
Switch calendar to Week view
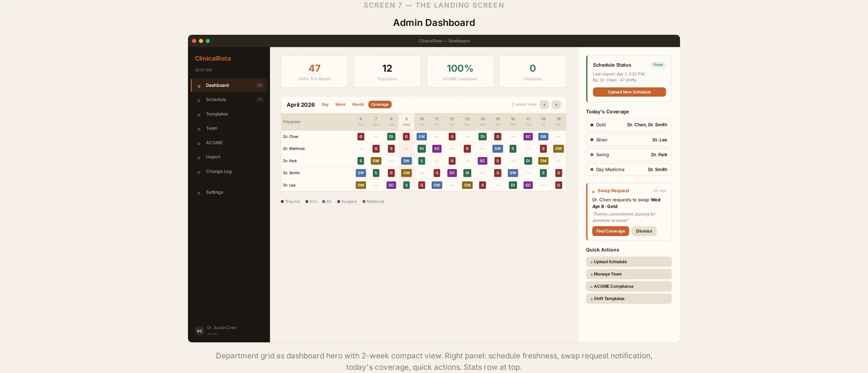(340, 105)
